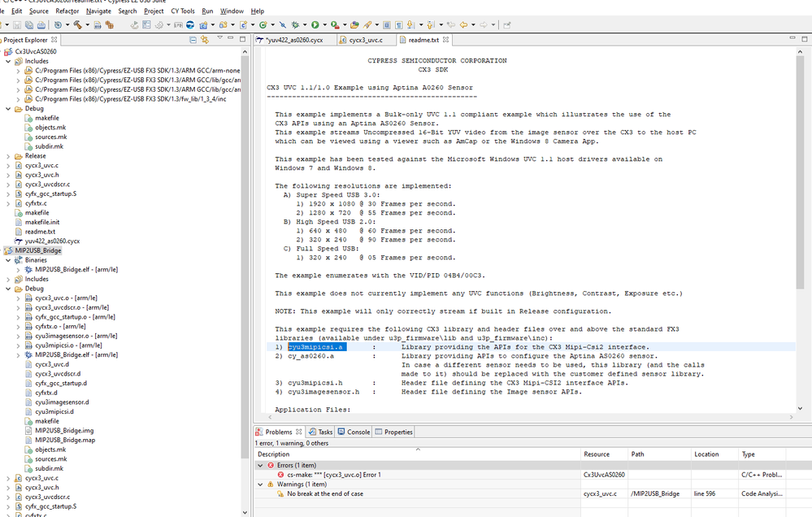Collapse All in Project Explorer
The image size is (812, 517).
(193, 40)
